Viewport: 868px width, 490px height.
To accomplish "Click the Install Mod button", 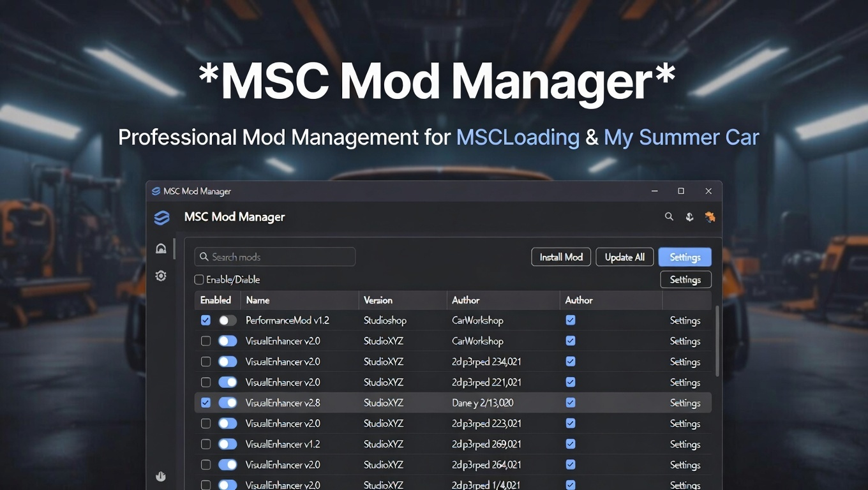I will pyautogui.click(x=561, y=257).
